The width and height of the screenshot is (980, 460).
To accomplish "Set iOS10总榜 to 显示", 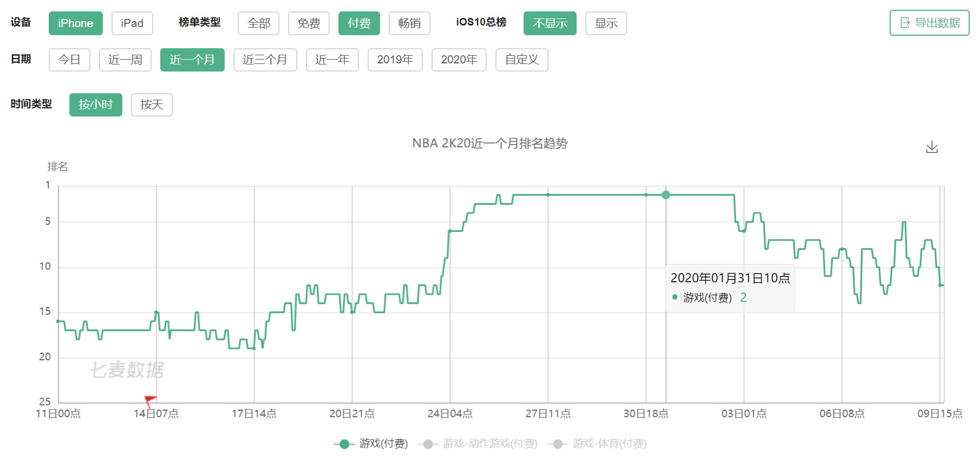I will (x=606, y=23).
